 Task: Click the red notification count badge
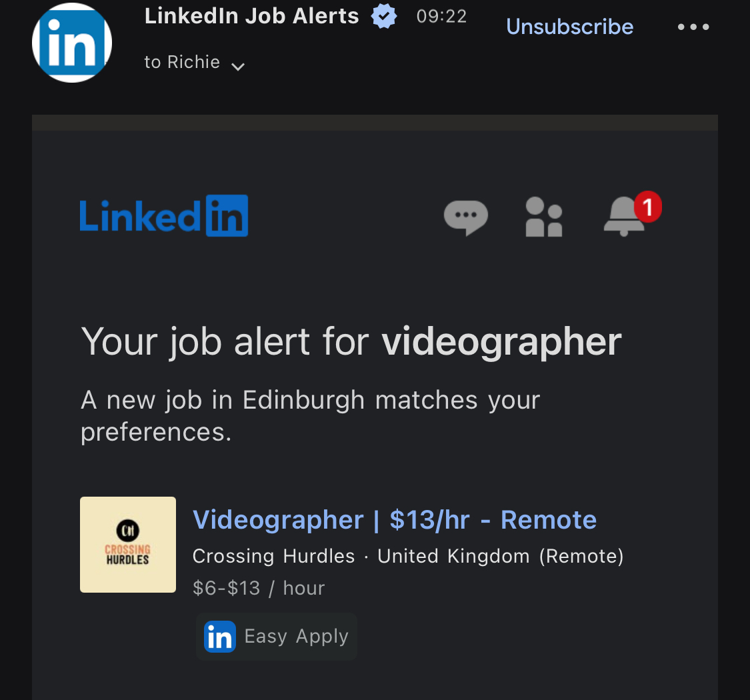tap(647, 207)
